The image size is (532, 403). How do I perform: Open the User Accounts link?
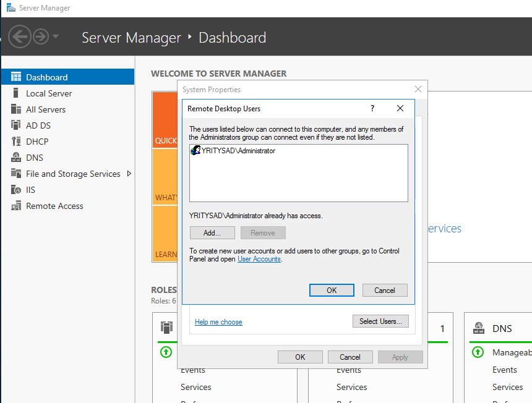pyautogui.click(x=259, y=259)
